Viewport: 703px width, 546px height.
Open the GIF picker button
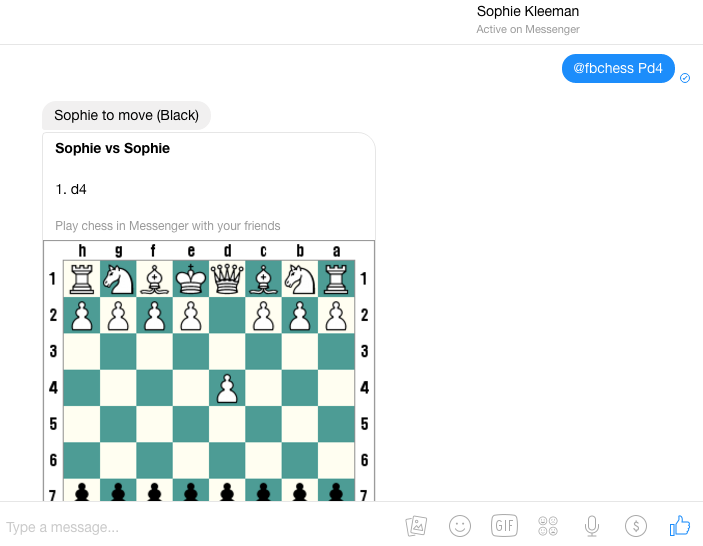coord(504,525)
